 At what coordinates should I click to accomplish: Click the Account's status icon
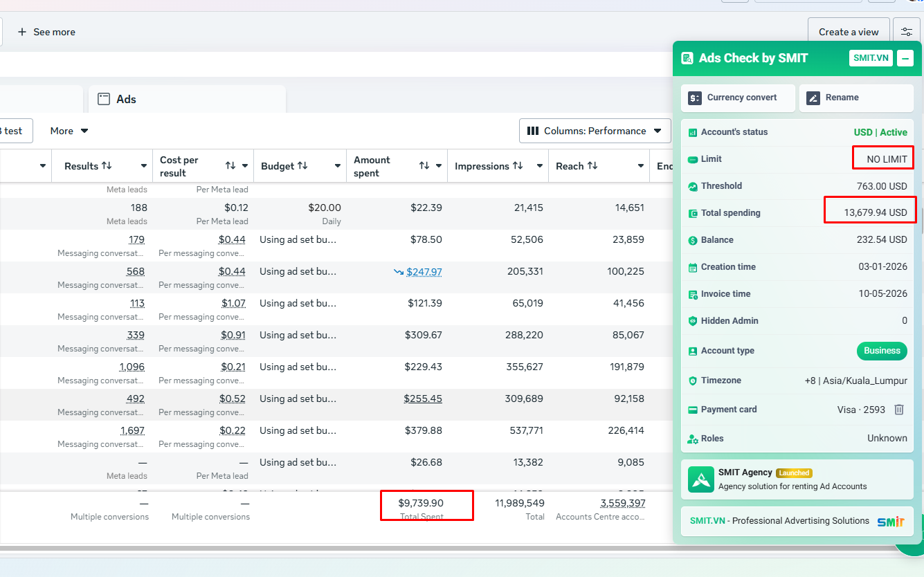(x=693, y=132)
